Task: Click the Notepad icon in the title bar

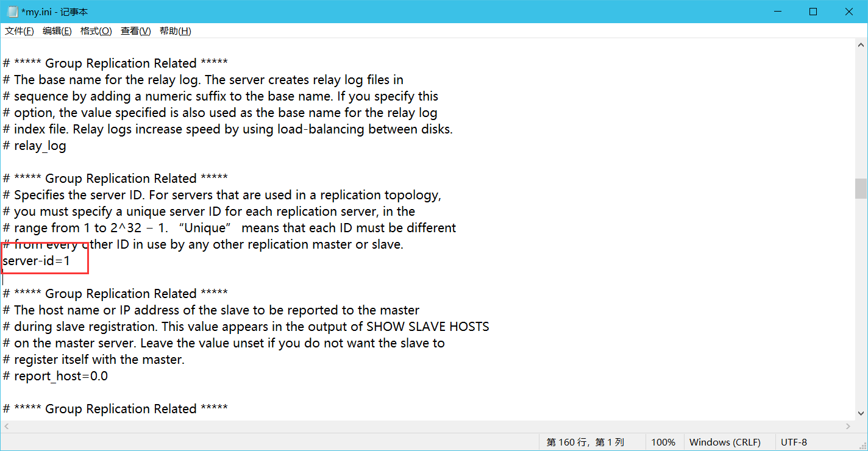Action: tap(12, 12)
